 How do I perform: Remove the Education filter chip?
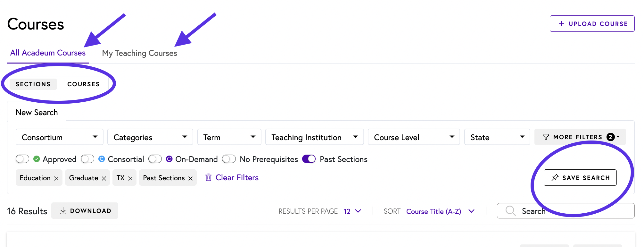click(x=56, y=178)
